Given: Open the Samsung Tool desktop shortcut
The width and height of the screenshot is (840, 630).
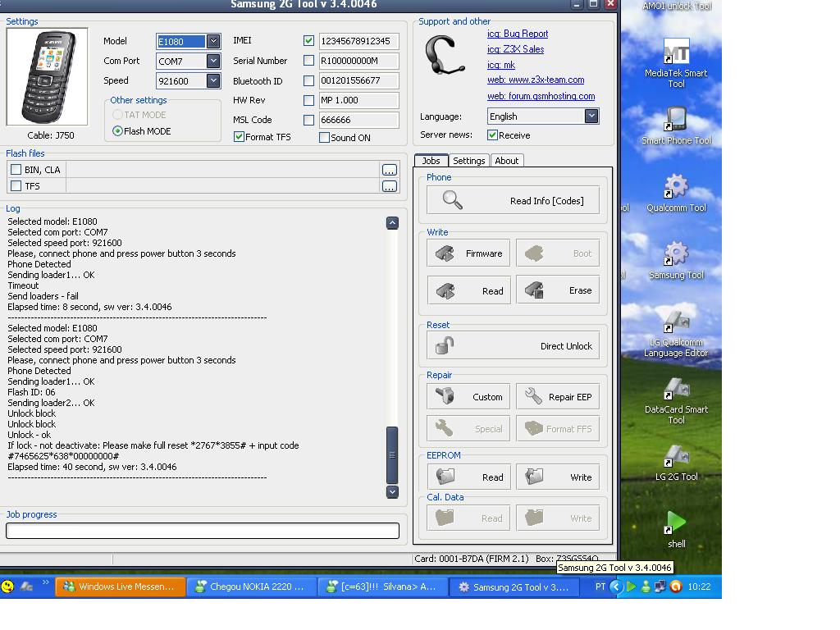Looking at the screenshot, I should coord(676,261).
